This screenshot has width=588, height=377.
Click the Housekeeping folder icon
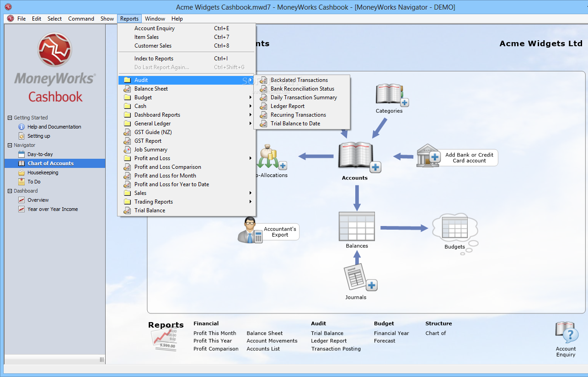21,172
